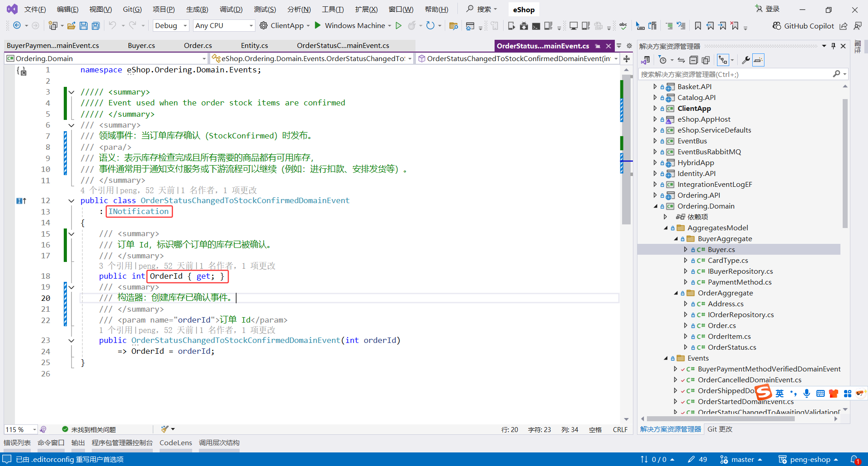868x466 pixels.
Task: Open the GitHub Copilot button
Action: (x=803, y=26)
